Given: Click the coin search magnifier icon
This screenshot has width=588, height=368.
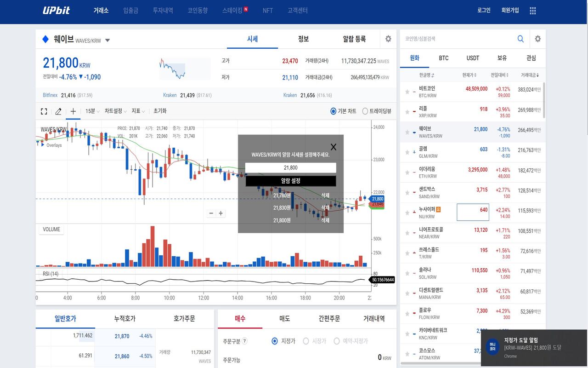Looking at the screenshot, I should [x=520, y=39].
